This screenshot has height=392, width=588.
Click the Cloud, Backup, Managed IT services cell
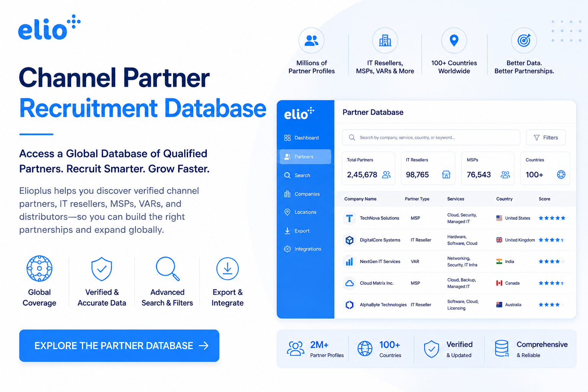point(462,283)
